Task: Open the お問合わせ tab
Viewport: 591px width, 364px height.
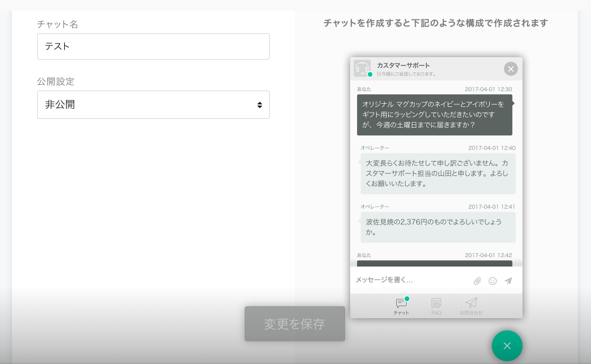Action: click(471, 306)
